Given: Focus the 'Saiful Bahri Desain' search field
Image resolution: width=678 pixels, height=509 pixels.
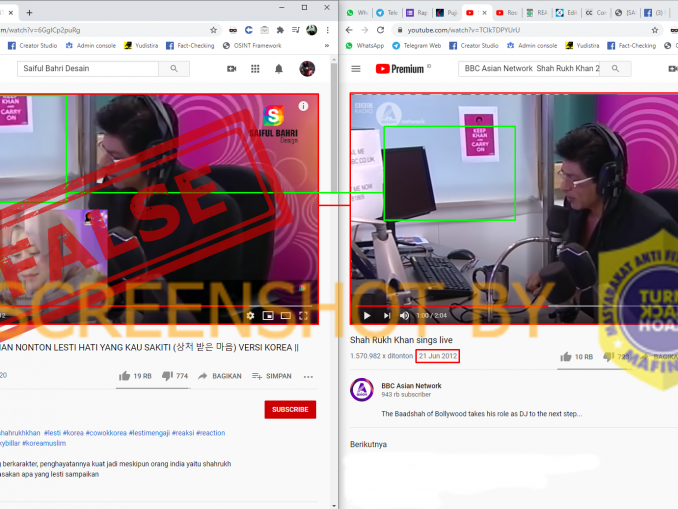Looking at the screenshot, I should coord(88,68).
